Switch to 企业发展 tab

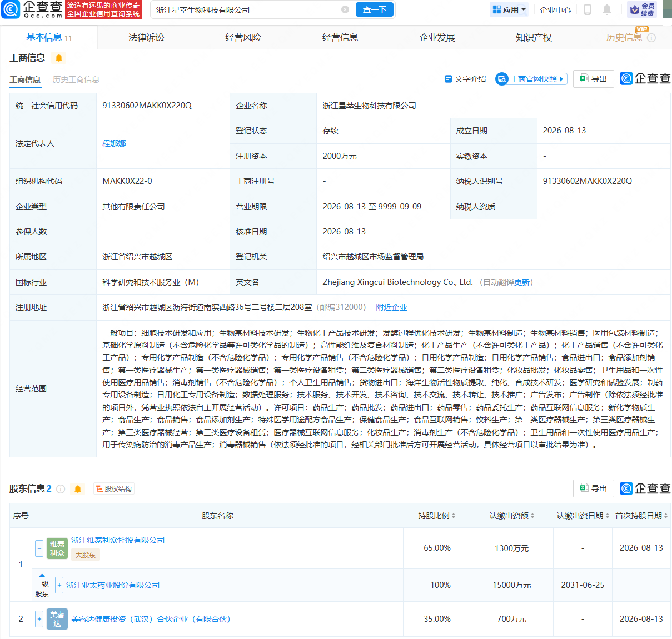pyautogui.click(x=437, y=37)
